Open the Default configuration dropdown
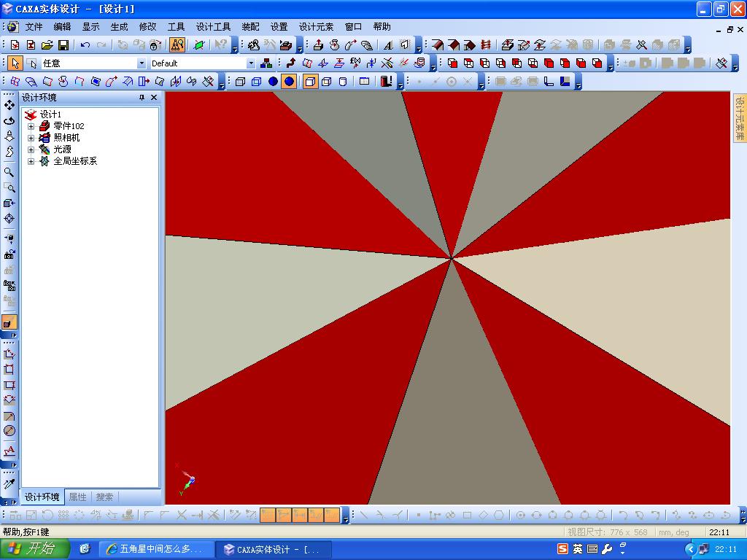The image size is (747, 560). click(251, 63)
